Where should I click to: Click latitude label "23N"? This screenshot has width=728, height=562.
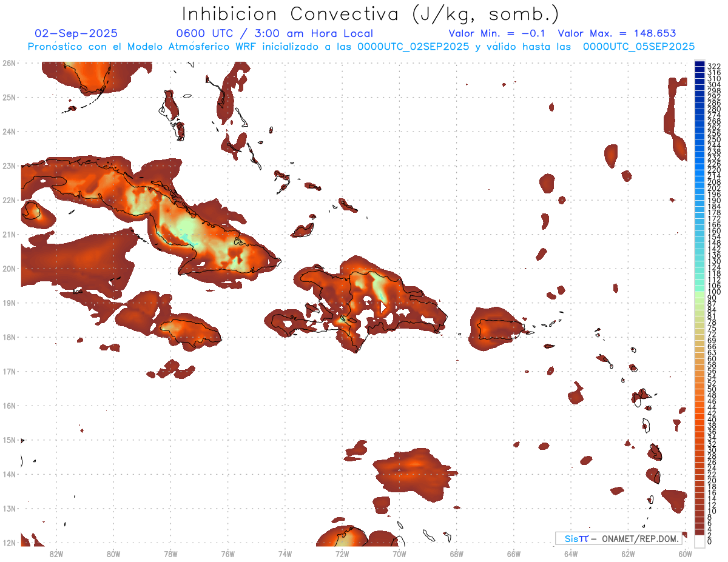point(9,166)
